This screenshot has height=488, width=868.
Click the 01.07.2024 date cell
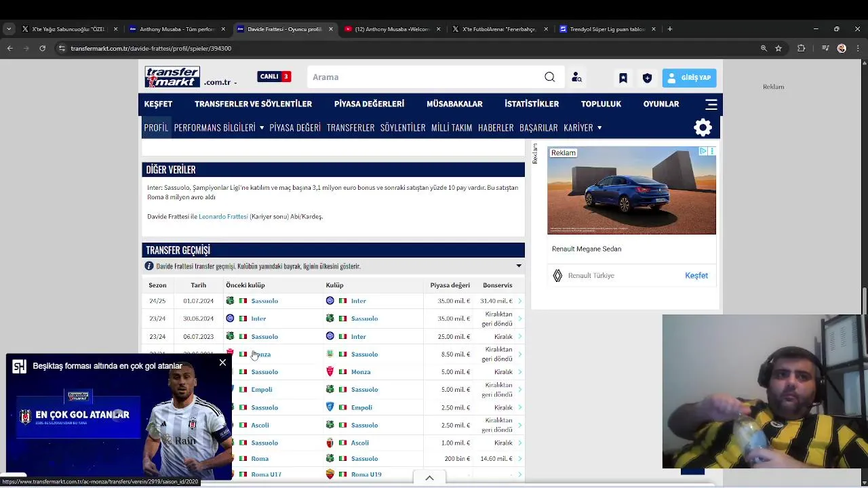pyautogui.click(x=198, y=301)
